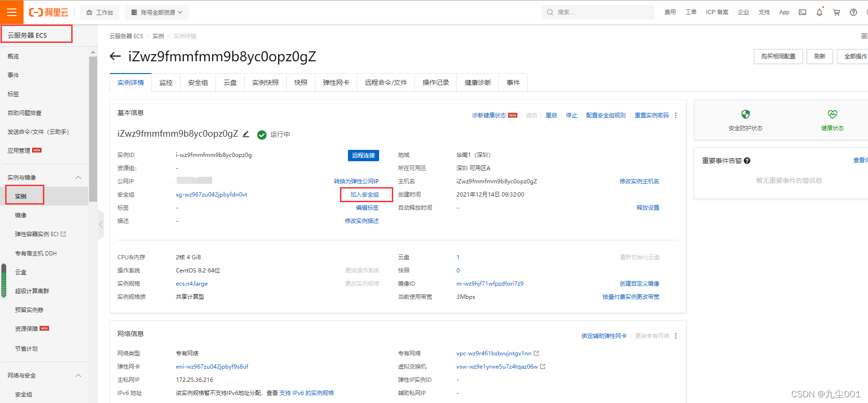The image size is (868, 403).
Task: Open security group sg-wz967zu042jpbyfdn0vt link
Action: click(x=211, y=195)
